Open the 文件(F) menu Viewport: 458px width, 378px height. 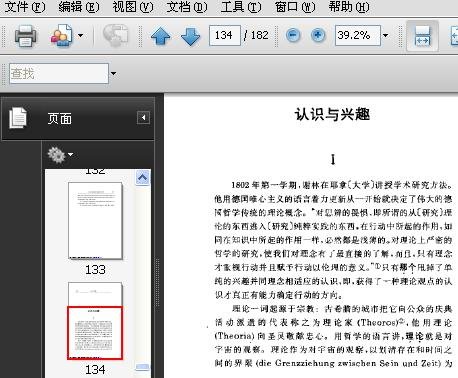tap(25, 7)
